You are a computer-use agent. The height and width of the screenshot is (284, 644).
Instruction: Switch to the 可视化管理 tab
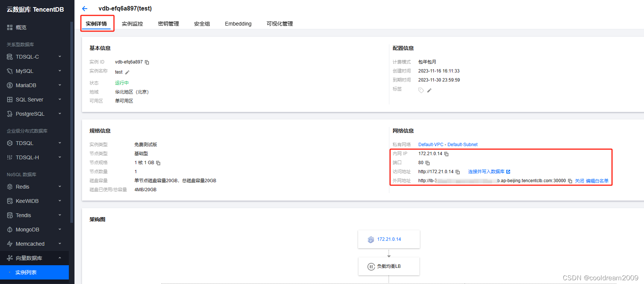[280, 24]
